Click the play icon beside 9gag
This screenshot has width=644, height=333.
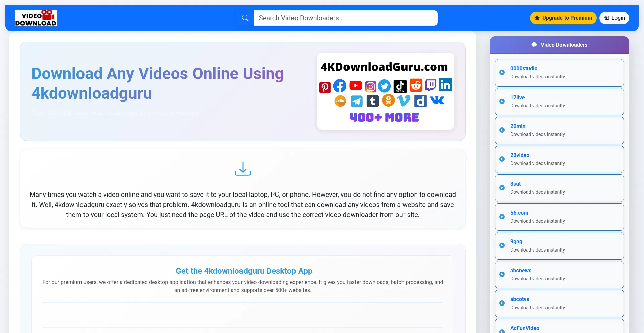point(502,245)
